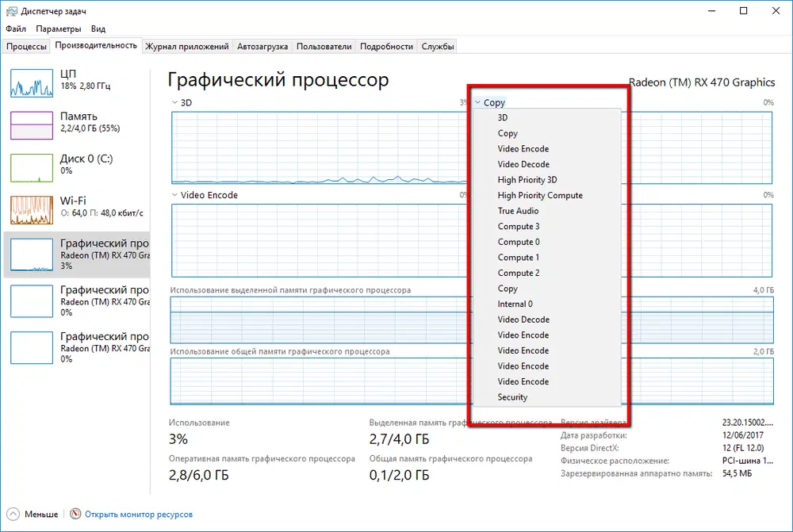Click the Использование выделенной памяти graph label
Screen dimensions: 793x532
(x=290, y=290)
